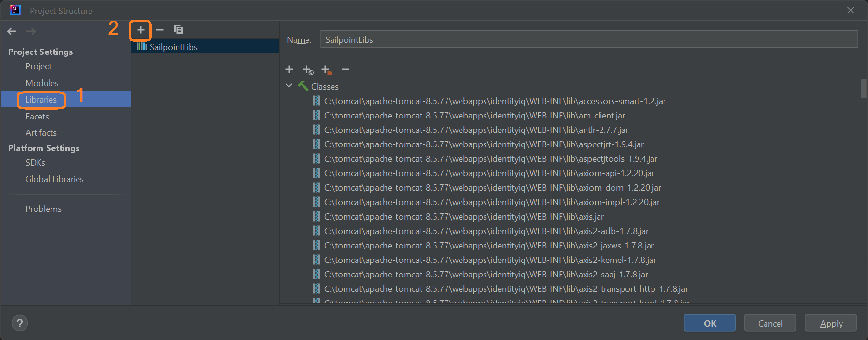
Task: Click the jar icon for antlr-2.7.7.jar
Action: (x=317, y=130)
